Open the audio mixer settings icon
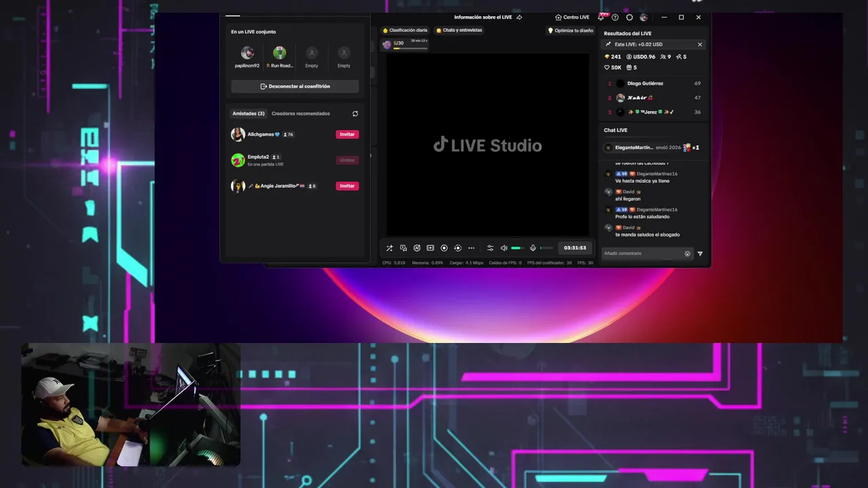868x488 pixels. click(490, 248)
